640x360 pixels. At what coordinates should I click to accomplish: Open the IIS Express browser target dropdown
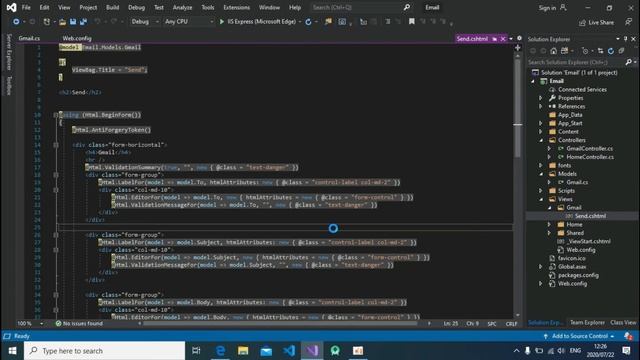click(x=300, y=22)
